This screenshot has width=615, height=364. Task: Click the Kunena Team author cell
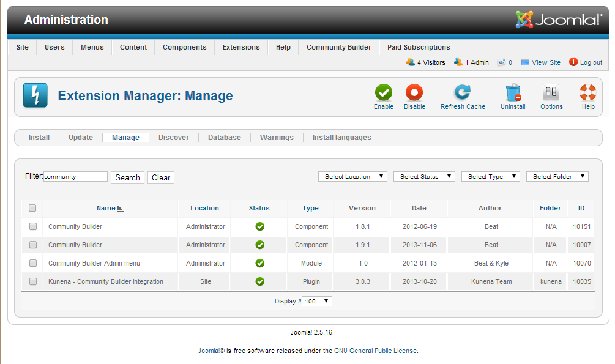tap(491, 281)
